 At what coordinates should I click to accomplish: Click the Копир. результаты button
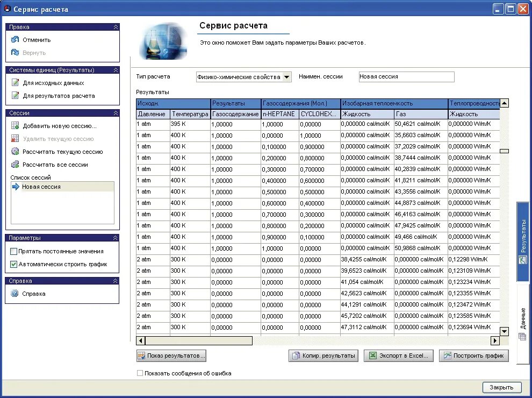[x=323, y=356]
